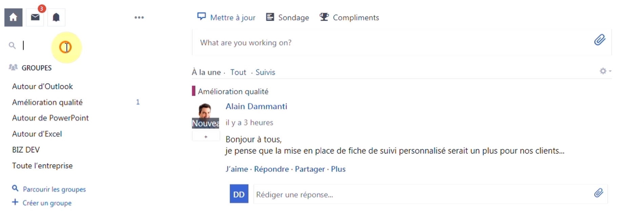644x215 pixels.
Task: Open the feed settings gear dropdown
Action: (x=605, y=71)
